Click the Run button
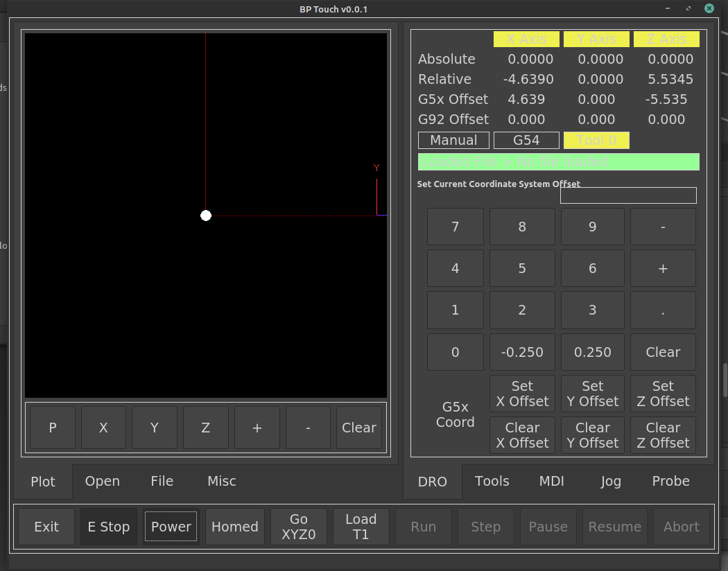Viewport: 728px width, 571px height. pyautogui.click(x=424, y=527)
